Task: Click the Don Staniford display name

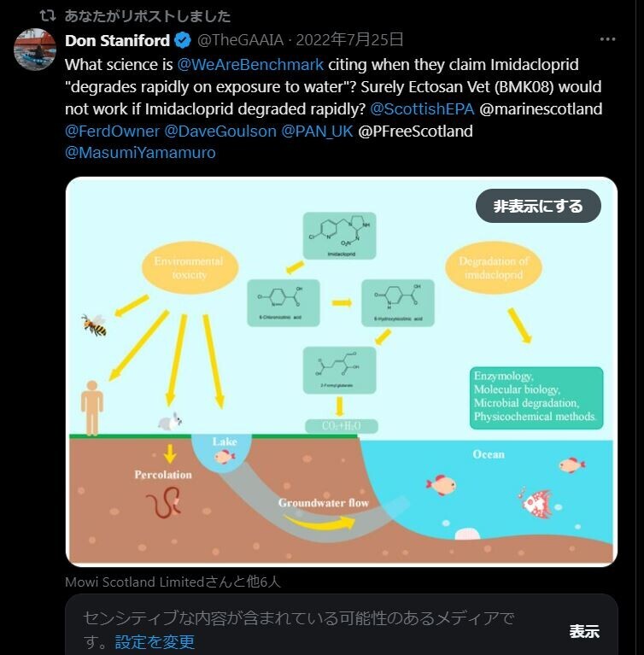Action: [117, 40]
